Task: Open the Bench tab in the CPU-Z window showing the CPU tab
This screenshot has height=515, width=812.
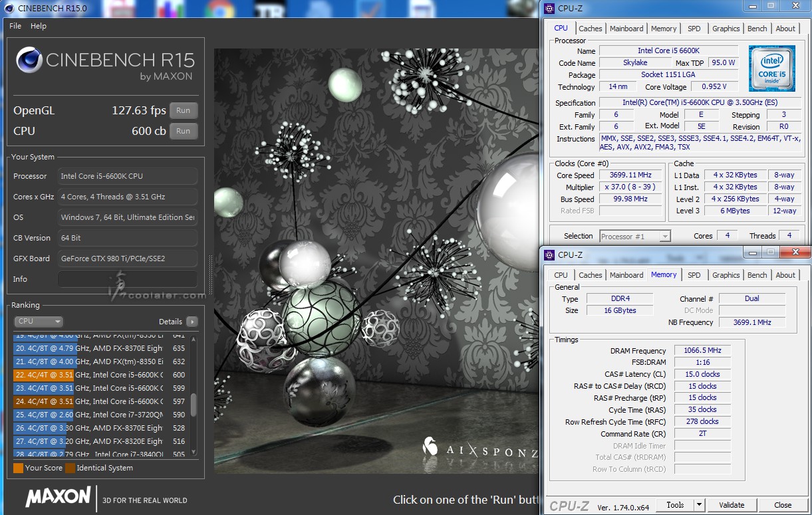Action: click(757, 29)
